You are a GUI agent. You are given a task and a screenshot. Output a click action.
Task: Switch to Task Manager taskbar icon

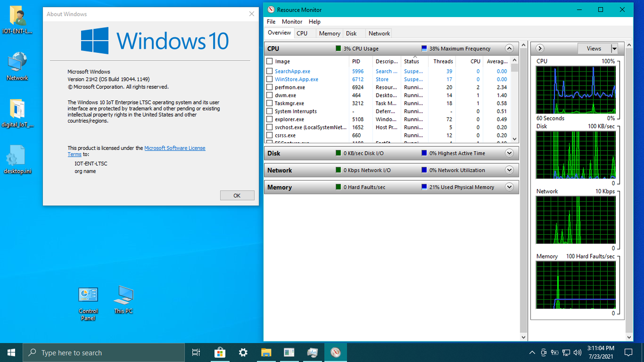(312, 352)
